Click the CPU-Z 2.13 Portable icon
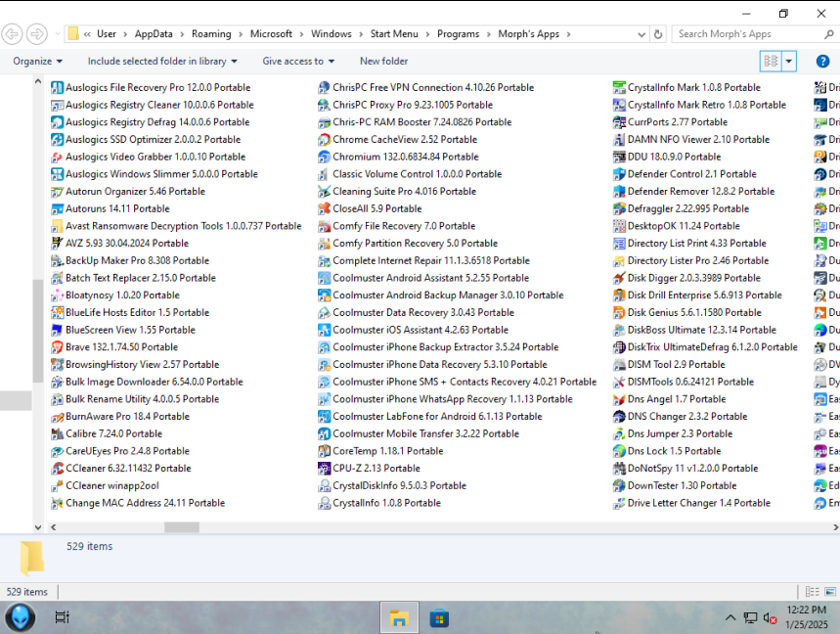The image size is (840, 634). pos(324,469)
